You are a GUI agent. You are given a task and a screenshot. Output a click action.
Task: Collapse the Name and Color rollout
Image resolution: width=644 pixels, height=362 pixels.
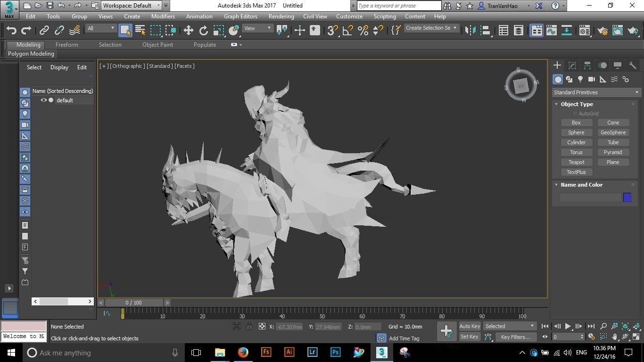[556, 185]
